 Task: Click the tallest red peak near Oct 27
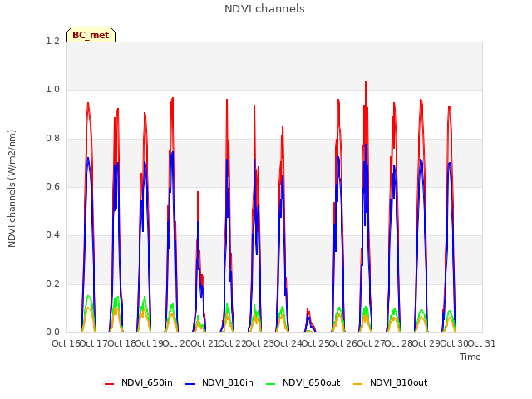tap(366, 81)
